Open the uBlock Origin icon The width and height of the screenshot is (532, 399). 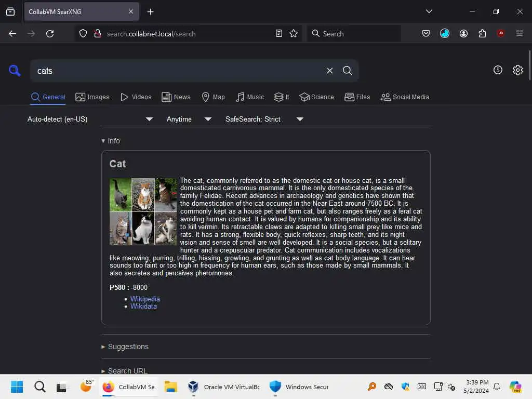tap(500, 33)
